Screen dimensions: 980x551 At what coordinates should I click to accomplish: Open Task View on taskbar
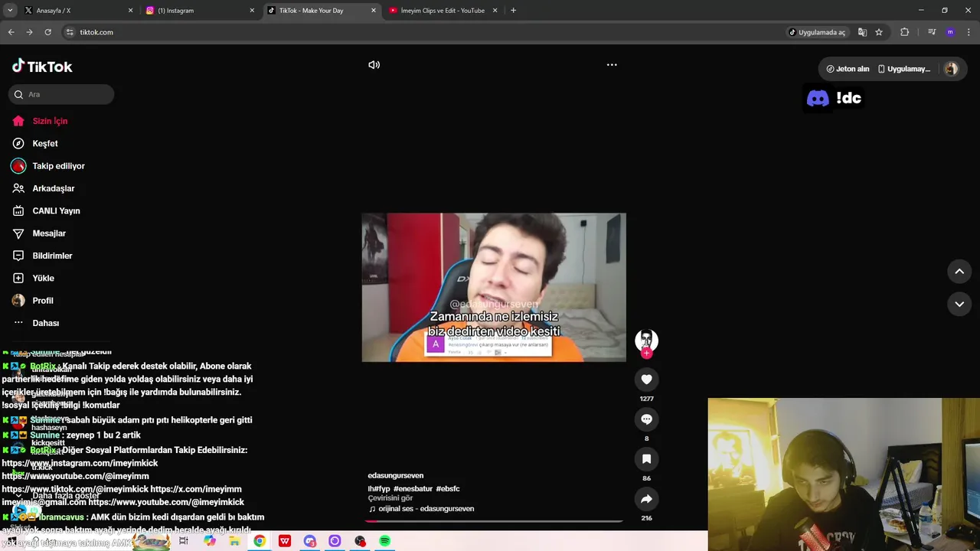(184, 541)
